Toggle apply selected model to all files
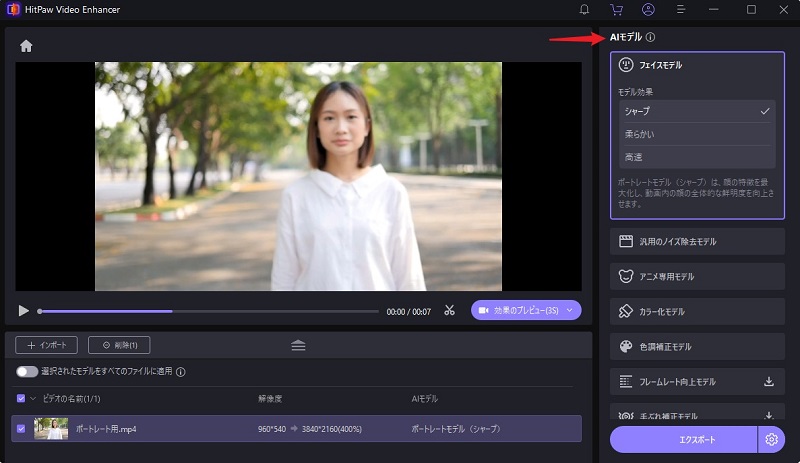This screenshot has height=463, width=800. pos(27,372)
